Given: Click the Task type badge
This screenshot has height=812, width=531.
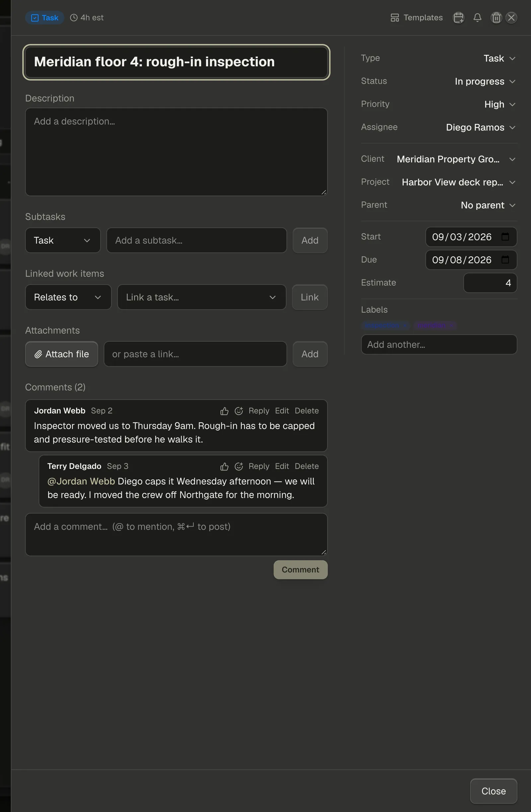Looking at the screenshot, I should point(45,17).
